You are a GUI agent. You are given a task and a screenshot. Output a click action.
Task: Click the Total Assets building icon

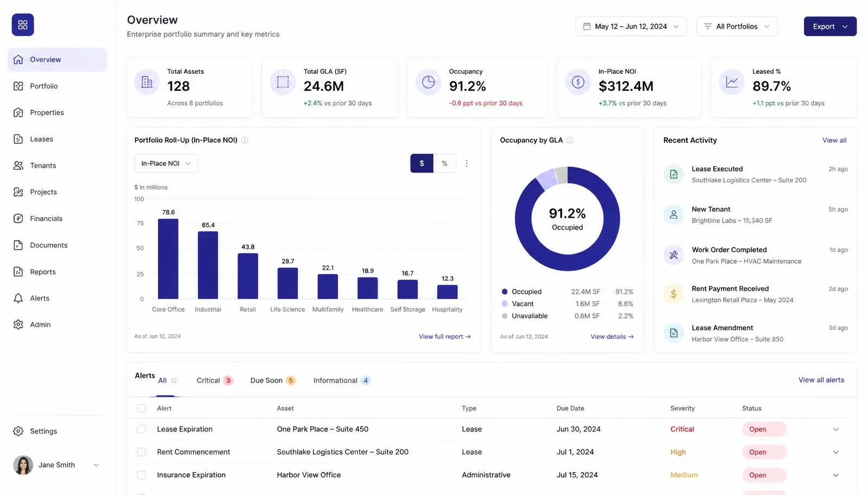point(147,82)
